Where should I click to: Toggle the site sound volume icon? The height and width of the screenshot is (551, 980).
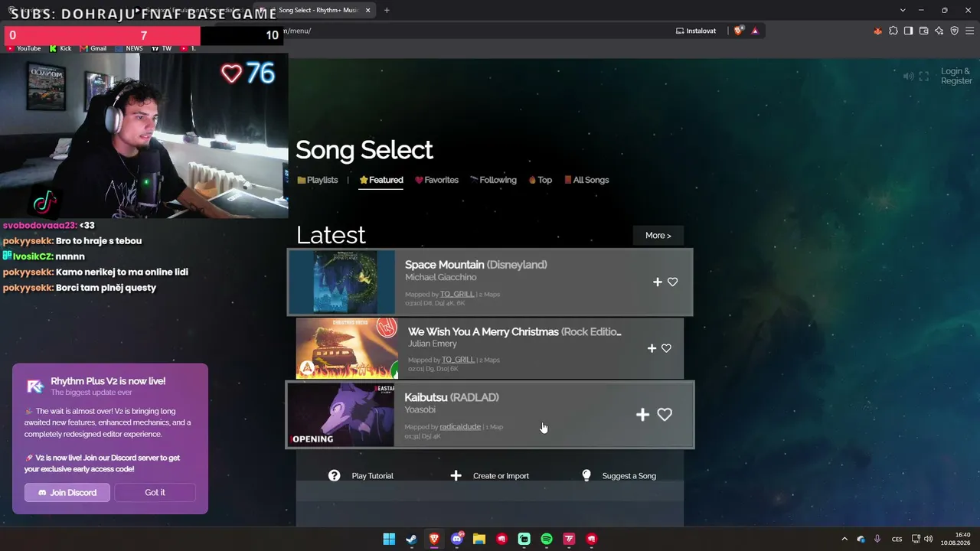tap(908, 77)
